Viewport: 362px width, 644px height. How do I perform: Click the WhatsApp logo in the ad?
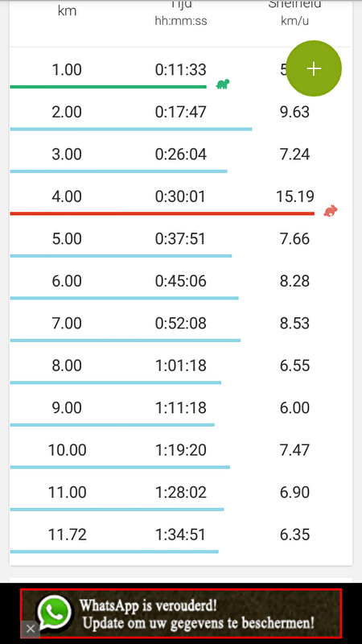[x=54, y=613]
